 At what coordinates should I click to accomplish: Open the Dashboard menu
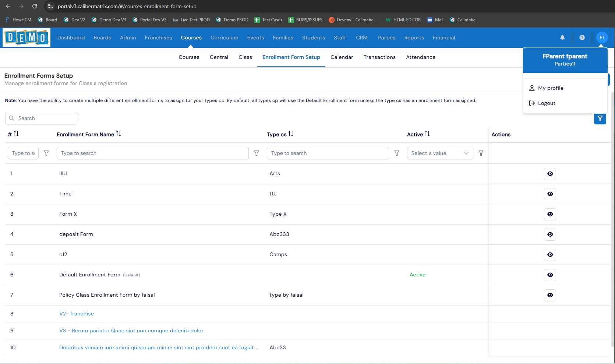point(71,38)
